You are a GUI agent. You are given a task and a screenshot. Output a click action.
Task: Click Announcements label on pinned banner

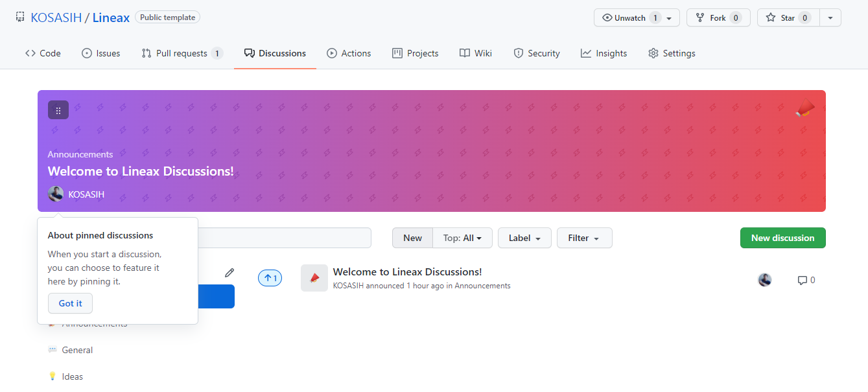[80, 154]
